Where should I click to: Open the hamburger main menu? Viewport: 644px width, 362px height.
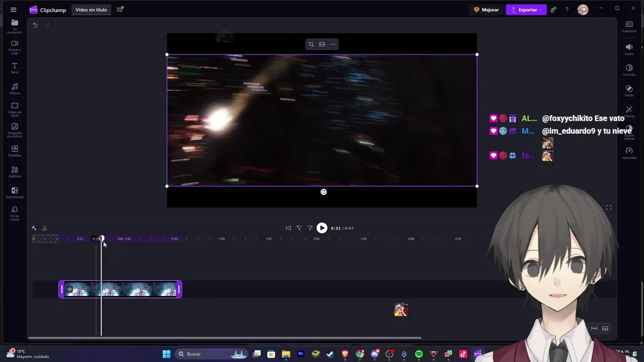(x=14, y=10)
